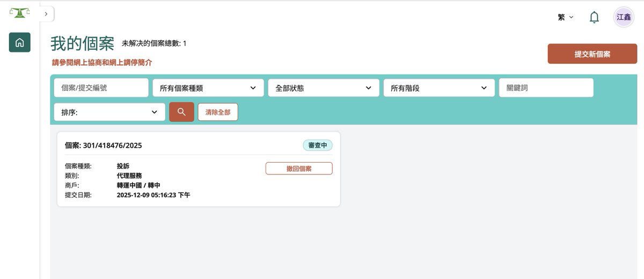Open case 301/418476/2025 title

(x=104, y=145)
